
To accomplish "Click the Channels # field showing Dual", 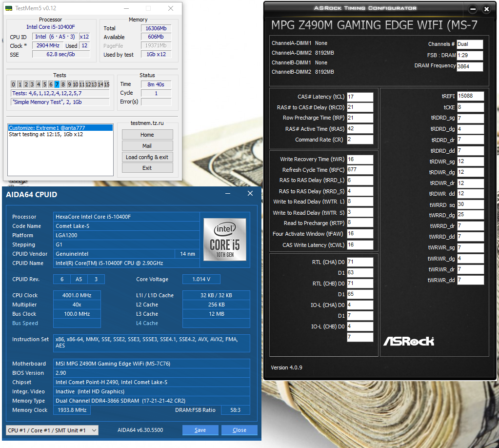I will coord(470,44).
